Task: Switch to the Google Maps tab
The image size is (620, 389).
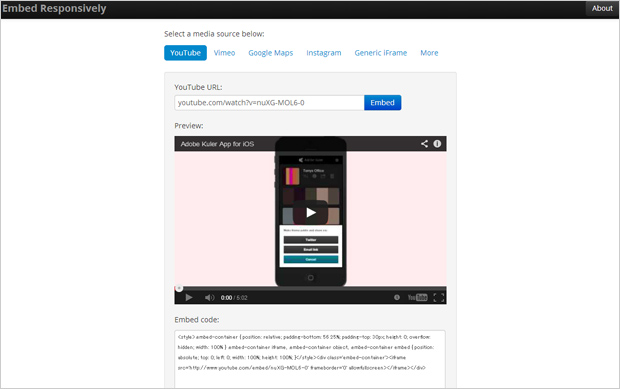Action: [270, 53]
